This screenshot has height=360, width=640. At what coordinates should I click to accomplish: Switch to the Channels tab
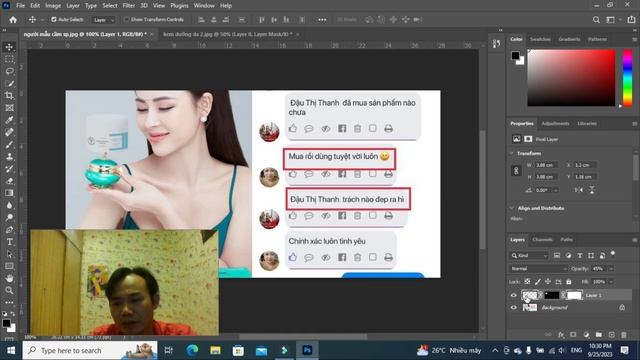point(542,240)
